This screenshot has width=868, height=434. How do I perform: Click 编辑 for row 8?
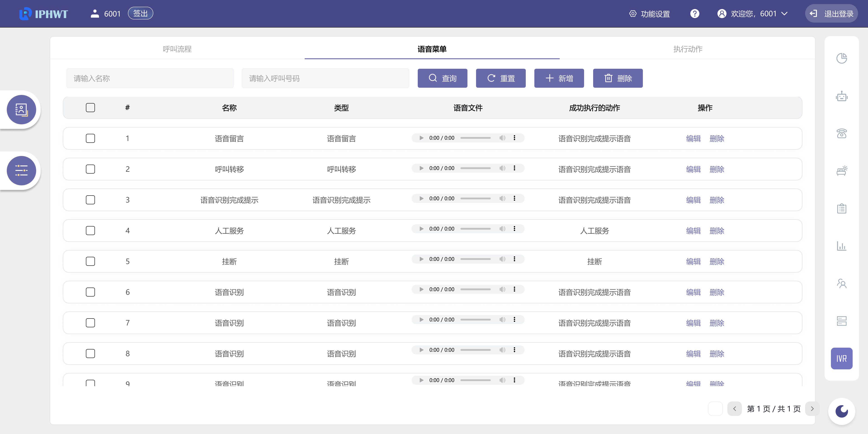pyautogui.click(x=693, y=354)
